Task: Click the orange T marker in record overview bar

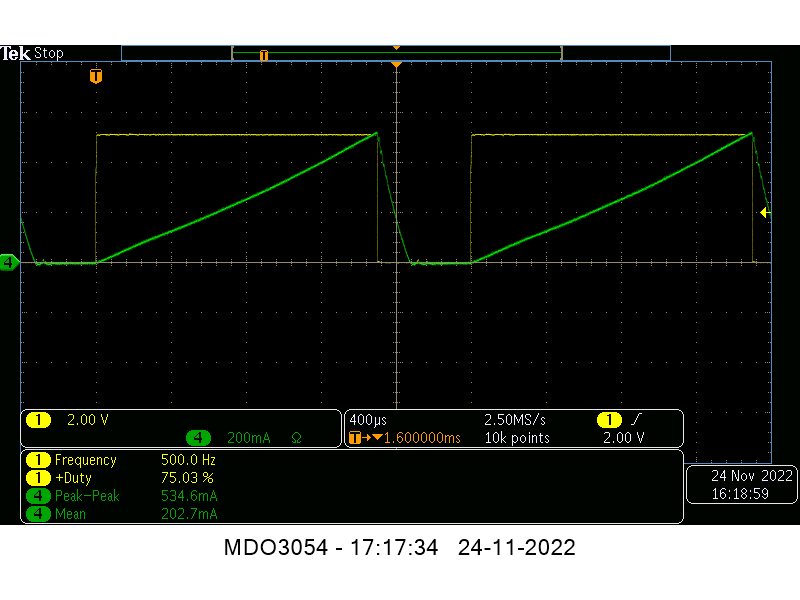Action: click(x=264, y=55)
